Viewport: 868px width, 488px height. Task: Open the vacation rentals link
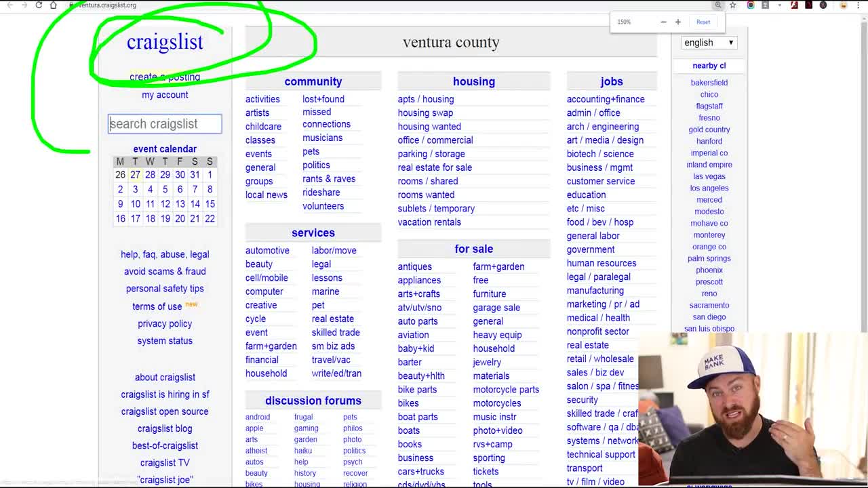click(429, 222)
